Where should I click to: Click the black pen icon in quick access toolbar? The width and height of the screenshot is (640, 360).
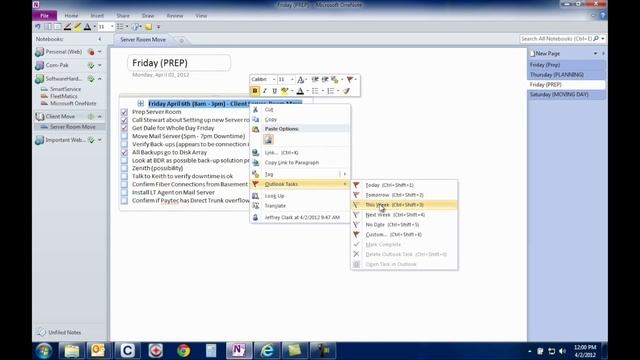(67, 27)
